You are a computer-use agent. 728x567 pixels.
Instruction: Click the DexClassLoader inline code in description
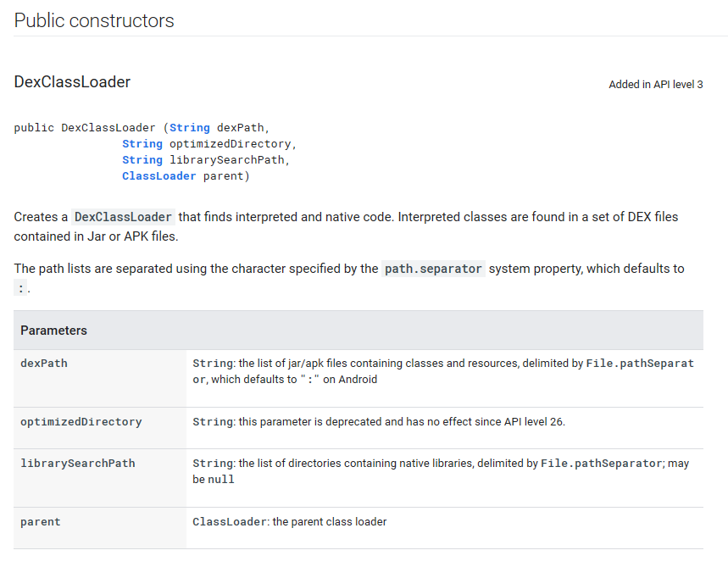coord(123,217)
